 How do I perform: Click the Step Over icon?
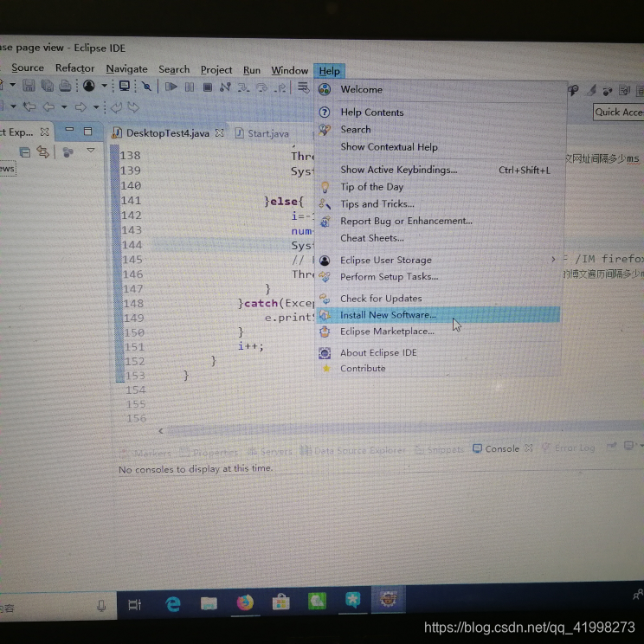261,87
